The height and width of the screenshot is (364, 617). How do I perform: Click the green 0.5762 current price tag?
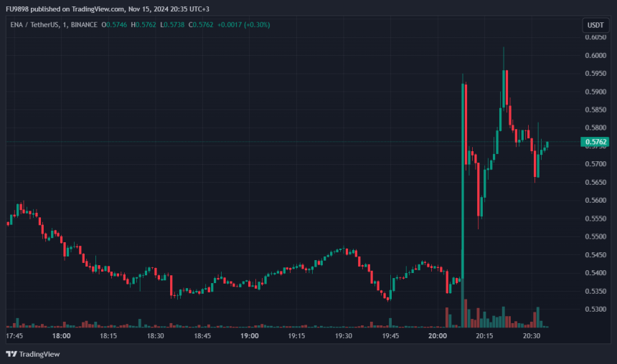pyautogui.click(x=595, y=142)
